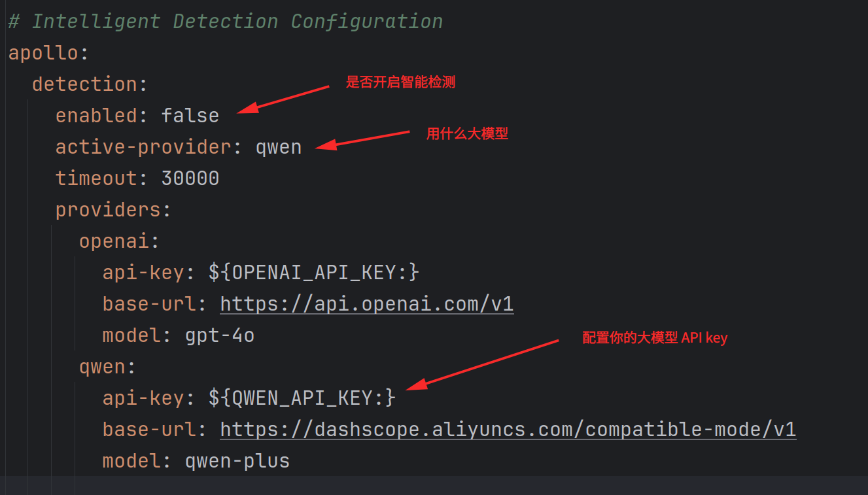Click the gpt-4o model value

[x=219, y=335]
